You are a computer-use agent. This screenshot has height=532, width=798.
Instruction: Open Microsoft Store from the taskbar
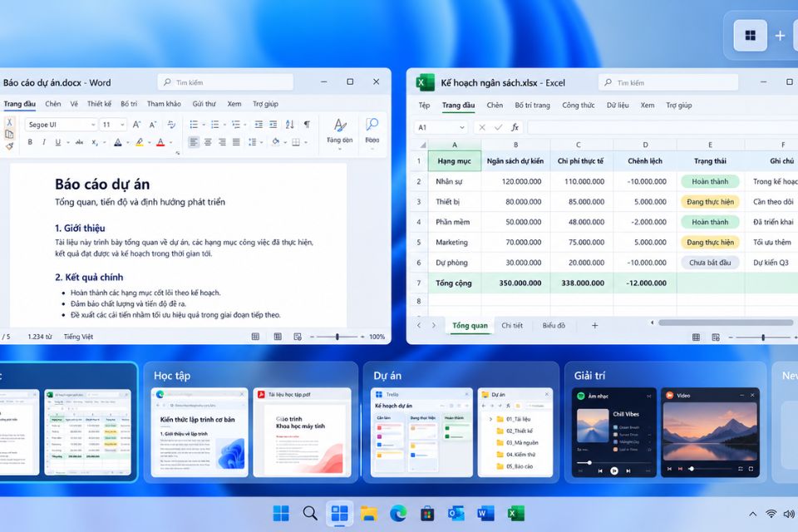427,514
